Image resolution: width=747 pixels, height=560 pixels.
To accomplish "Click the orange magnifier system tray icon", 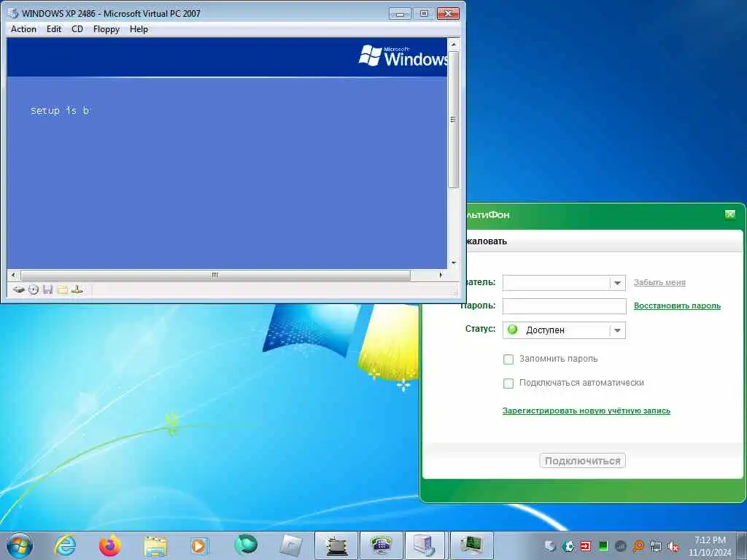I will click(638, 545).
